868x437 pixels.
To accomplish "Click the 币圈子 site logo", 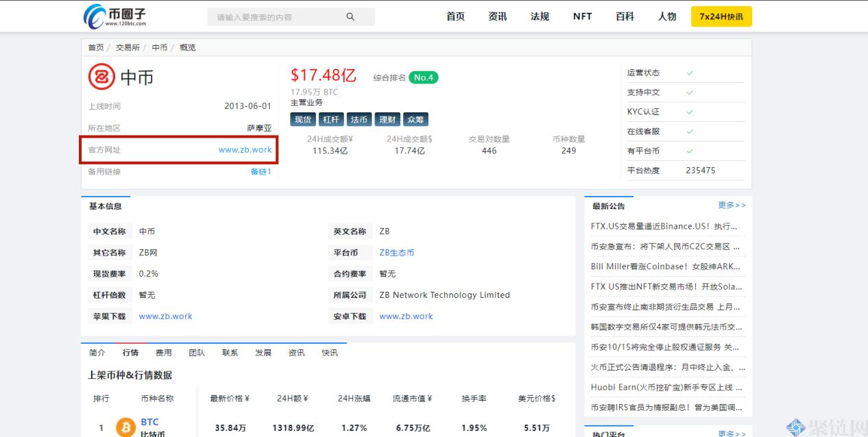I will [x=114, y=16].
